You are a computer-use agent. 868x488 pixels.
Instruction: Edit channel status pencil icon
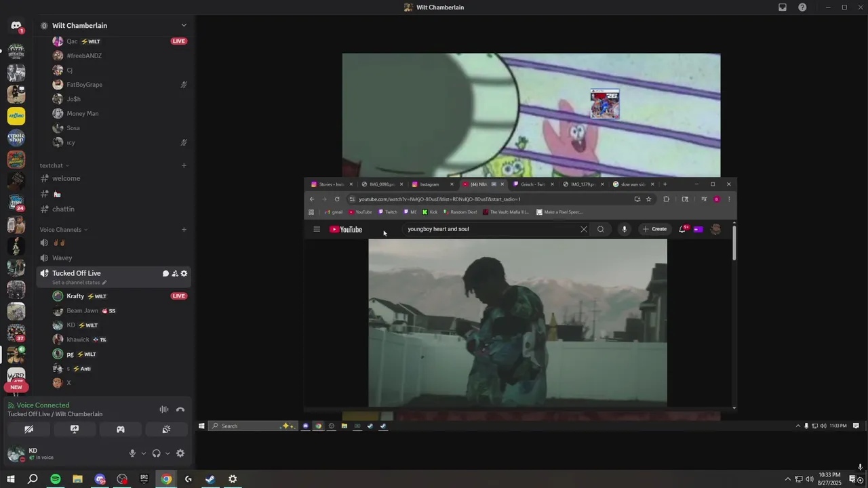(x=104, y=283)
